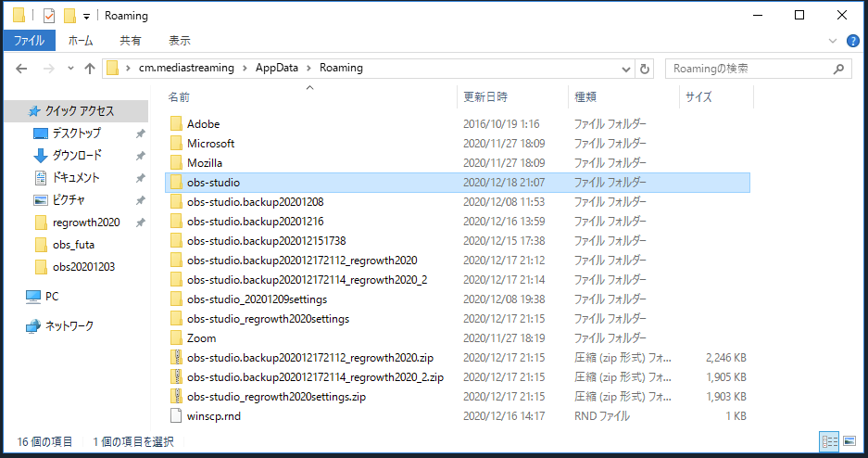The width and height of the screenshot is (868, 458).
Task: Select obs-studio.backup202012172112_regrowth2020.zip zip icon
Action: (176, 357)
